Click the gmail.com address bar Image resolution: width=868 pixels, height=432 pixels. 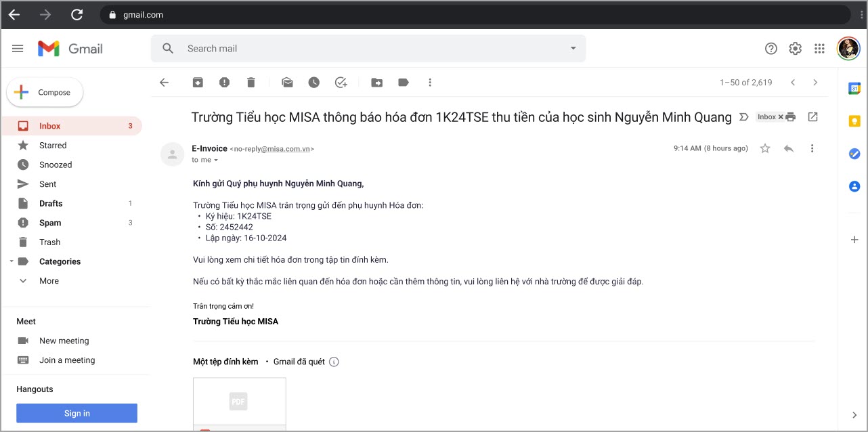click(x=474, y=14)
